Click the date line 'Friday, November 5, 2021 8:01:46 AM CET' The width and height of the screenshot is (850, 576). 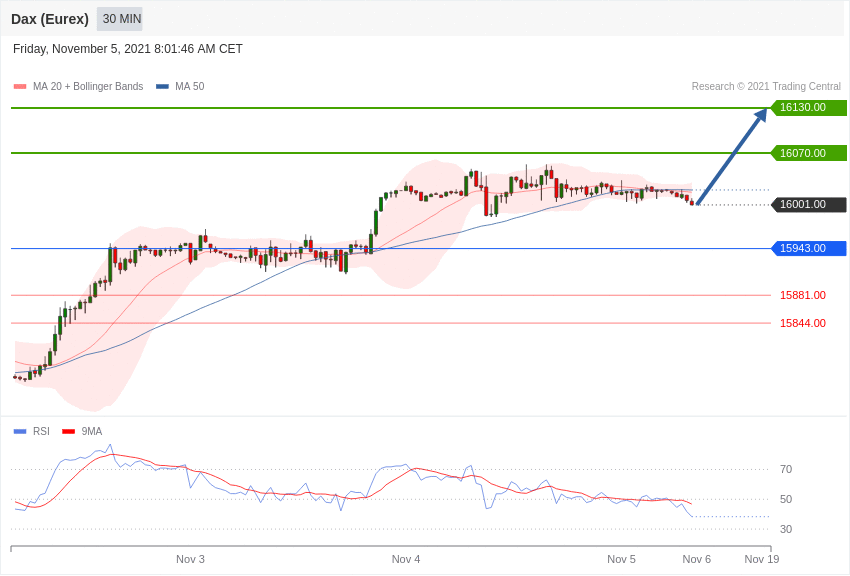[127, 49]
